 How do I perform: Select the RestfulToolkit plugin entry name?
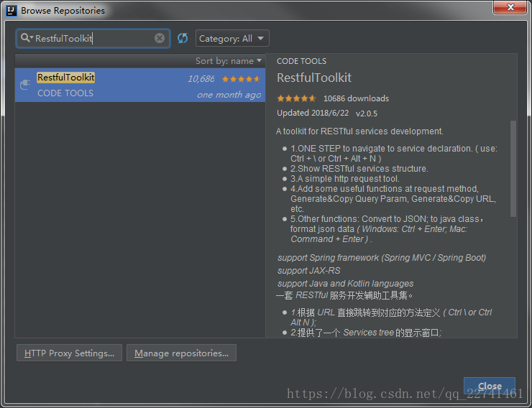point(66,78)
